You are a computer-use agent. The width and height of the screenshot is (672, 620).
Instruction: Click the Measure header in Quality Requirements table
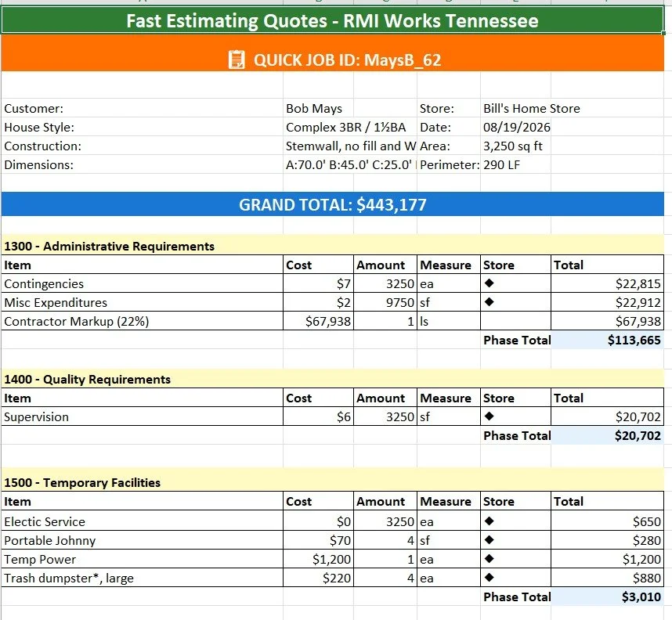[449, 398]
